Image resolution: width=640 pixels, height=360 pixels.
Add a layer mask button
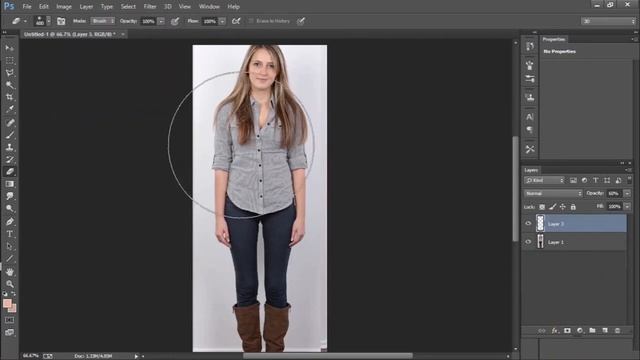(567, 331)
